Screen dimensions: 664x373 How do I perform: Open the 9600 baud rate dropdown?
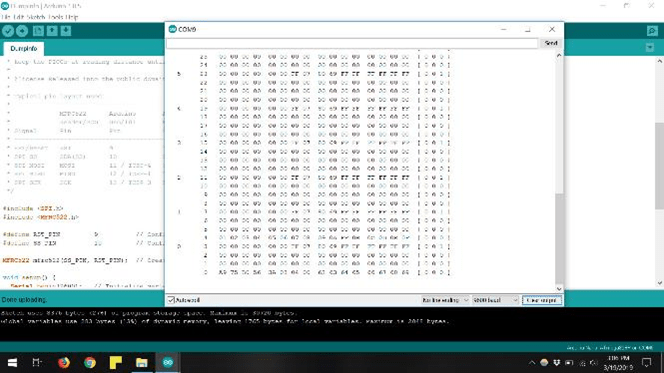495,300
